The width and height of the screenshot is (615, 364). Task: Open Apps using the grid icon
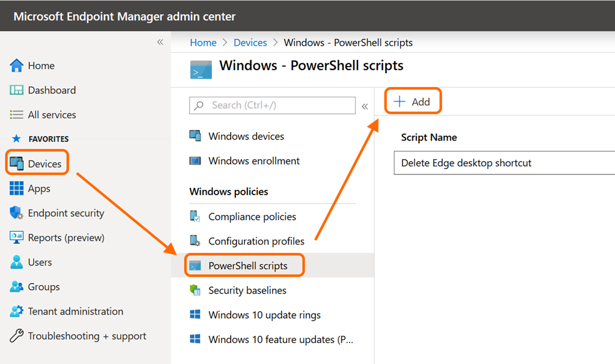(17, 189)
